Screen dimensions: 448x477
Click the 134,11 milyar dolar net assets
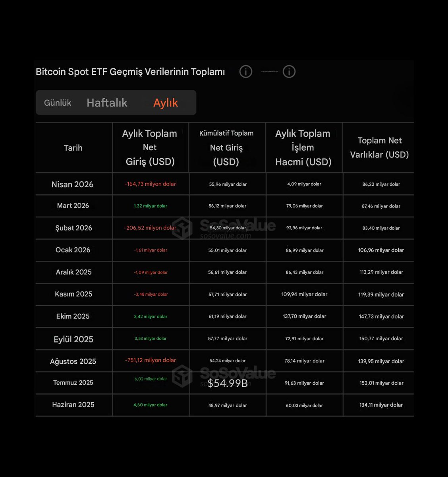381,405
